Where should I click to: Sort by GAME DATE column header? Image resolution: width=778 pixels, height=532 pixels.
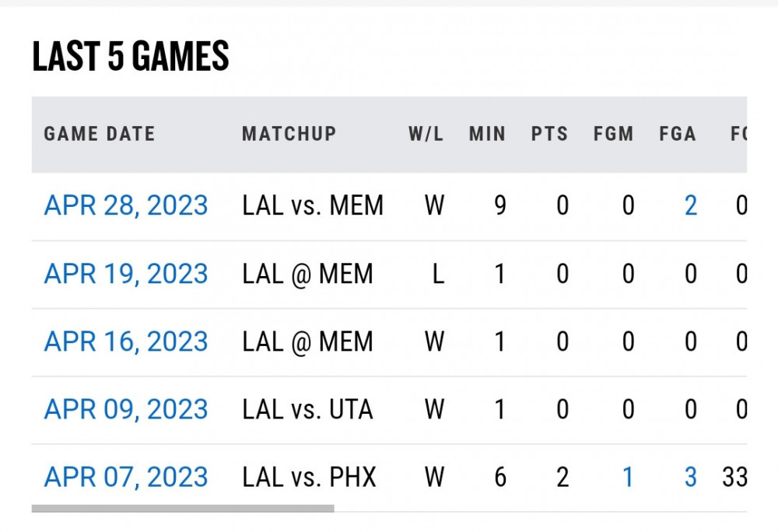click(100, 134)
